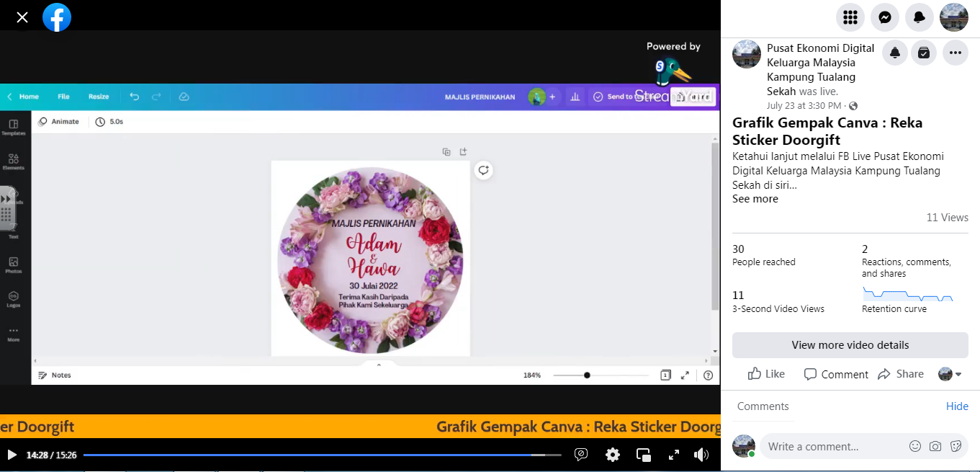Hide the comments section
Image resolution: width=980 pixels, height=472 pixels.
click(957, 406)
